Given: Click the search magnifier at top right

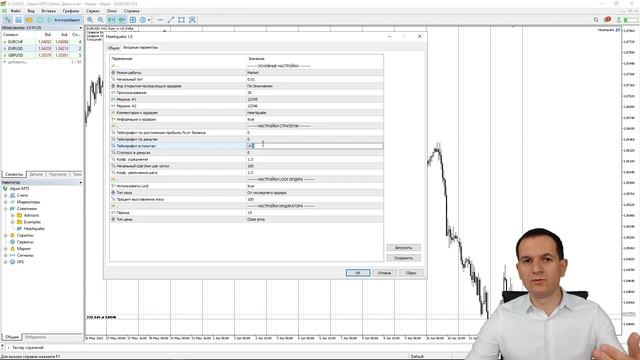Looking at the screenshot, I should click(x=596, y=20).
